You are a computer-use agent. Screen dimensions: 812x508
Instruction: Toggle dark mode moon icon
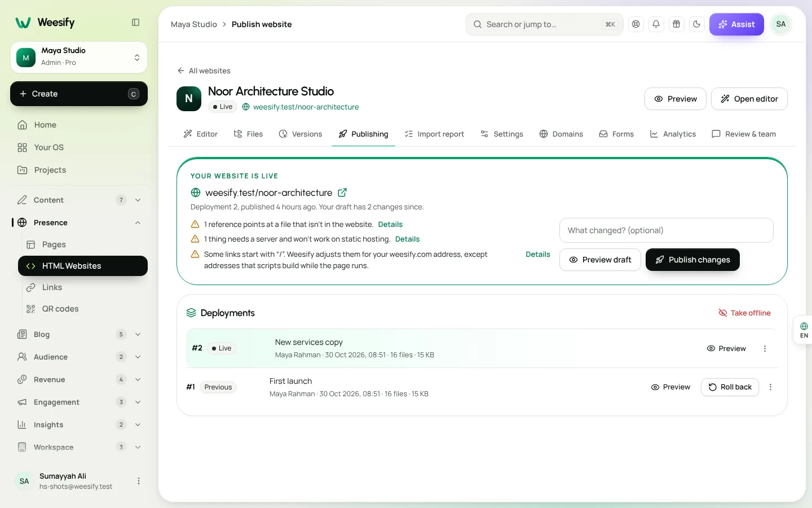click(696, 24)
